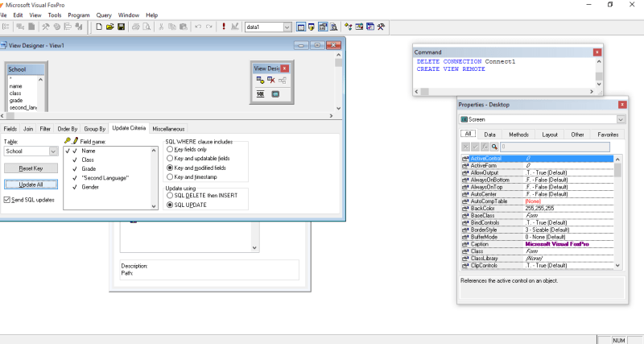This screenshot has width=644, height=344.
Task: Toggle the Data Session window icon
Action: click(312, 27)
